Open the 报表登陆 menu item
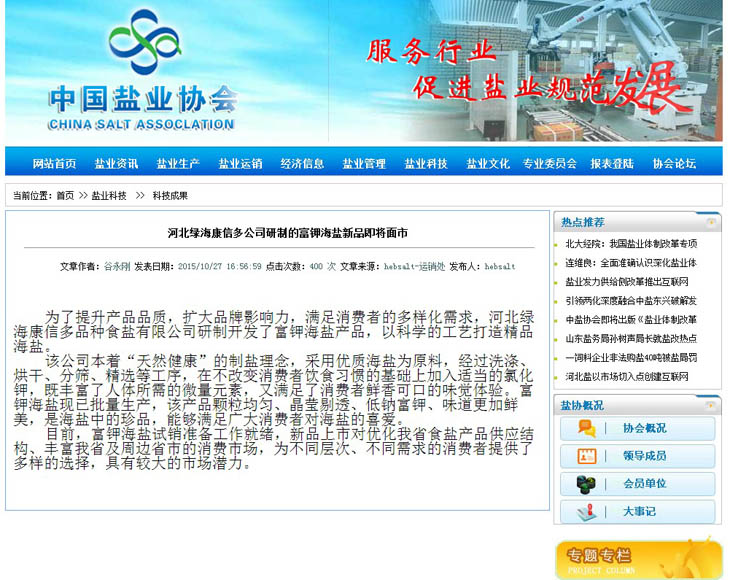The height and width of the screenshot is (580, 730). 612,163
